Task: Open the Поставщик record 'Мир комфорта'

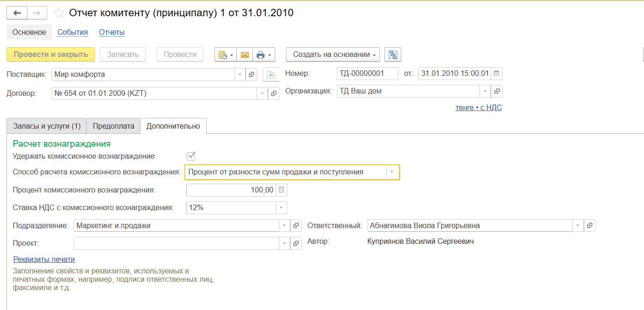Action: pos(252,74)
